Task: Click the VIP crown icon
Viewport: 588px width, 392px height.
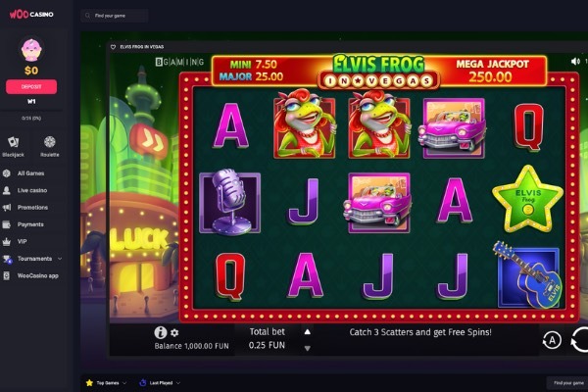Action: (7, 242)
